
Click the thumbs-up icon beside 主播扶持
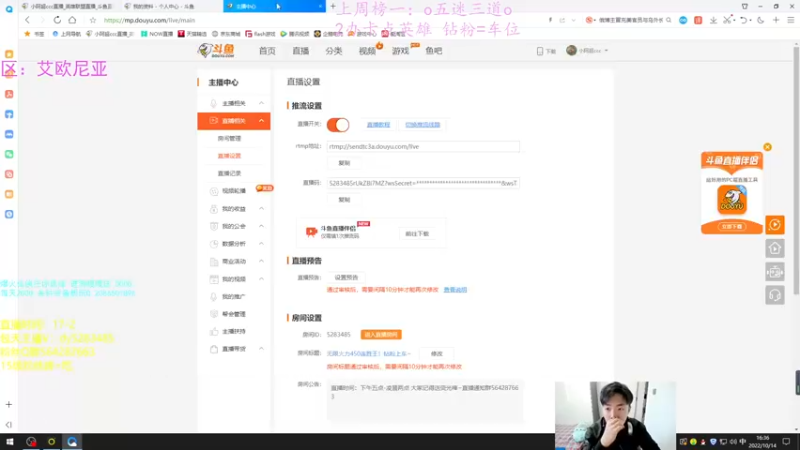coord(214,332)
